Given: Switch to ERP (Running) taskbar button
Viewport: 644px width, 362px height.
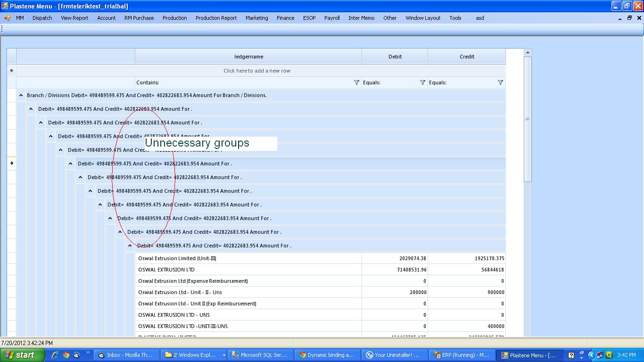Looking at the screenshot, I should tap(462, 355).
